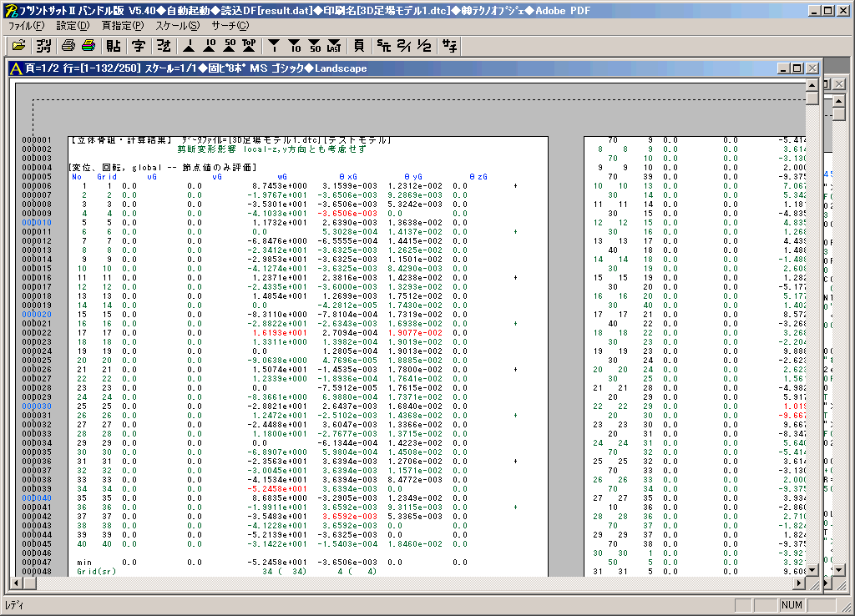Viewport: 855px width, 616px height.
Task: Move down 50 lines with arrow icon
Action: (x=315, y=46)
